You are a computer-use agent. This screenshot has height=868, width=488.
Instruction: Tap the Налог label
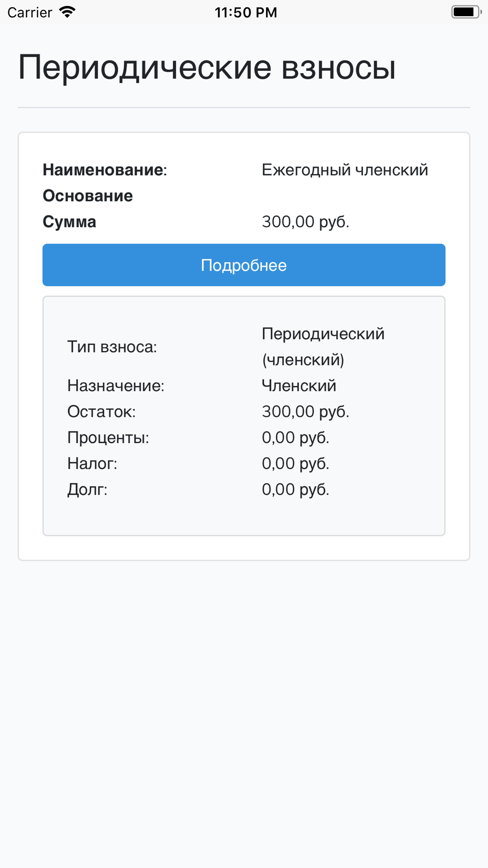coord(92,463)
